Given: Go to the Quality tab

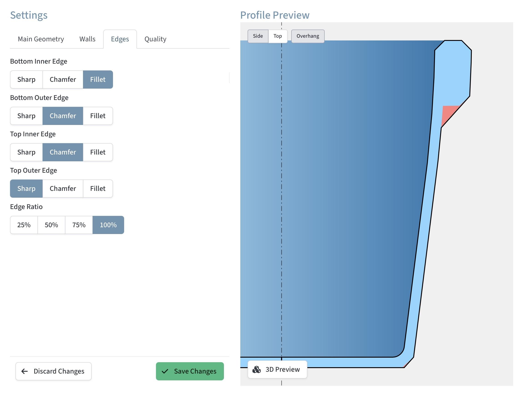Looking at the screenshot, I should [x=155, y=39].
